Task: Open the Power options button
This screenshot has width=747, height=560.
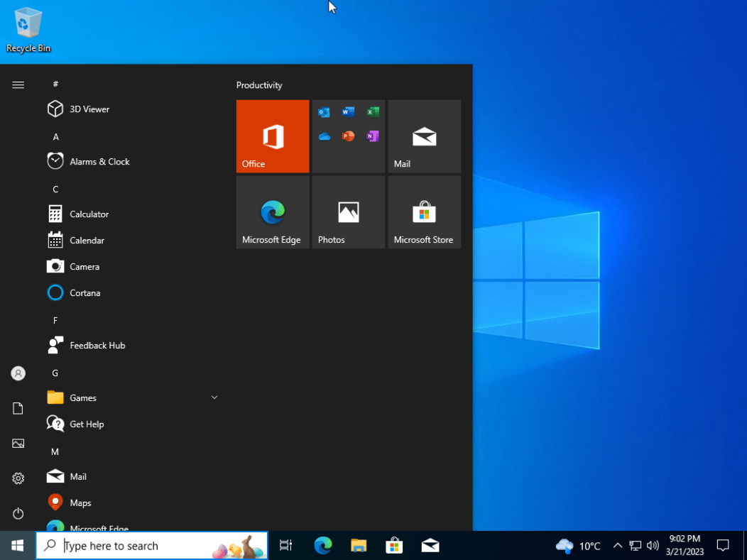Action: point(18,513)
